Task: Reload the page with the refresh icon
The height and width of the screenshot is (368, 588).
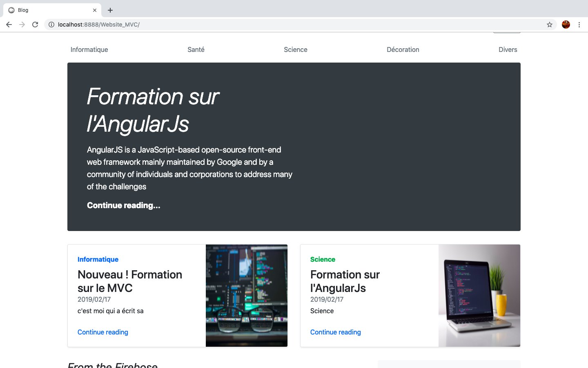Action: click(35, 25)
